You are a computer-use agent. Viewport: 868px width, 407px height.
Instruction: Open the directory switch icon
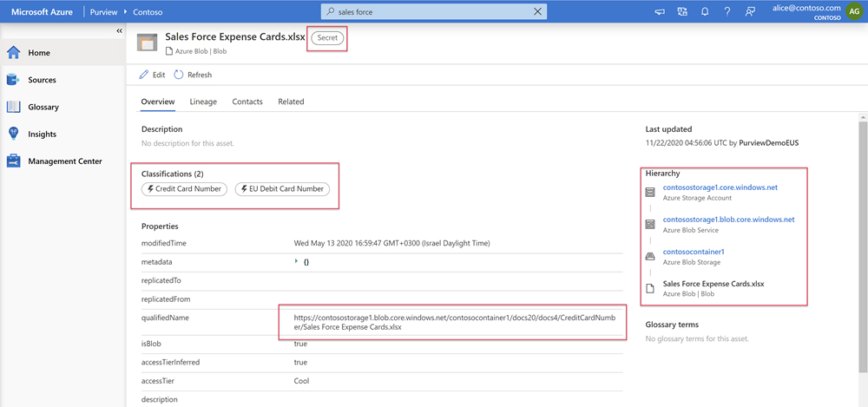click(x=682, y=11)
